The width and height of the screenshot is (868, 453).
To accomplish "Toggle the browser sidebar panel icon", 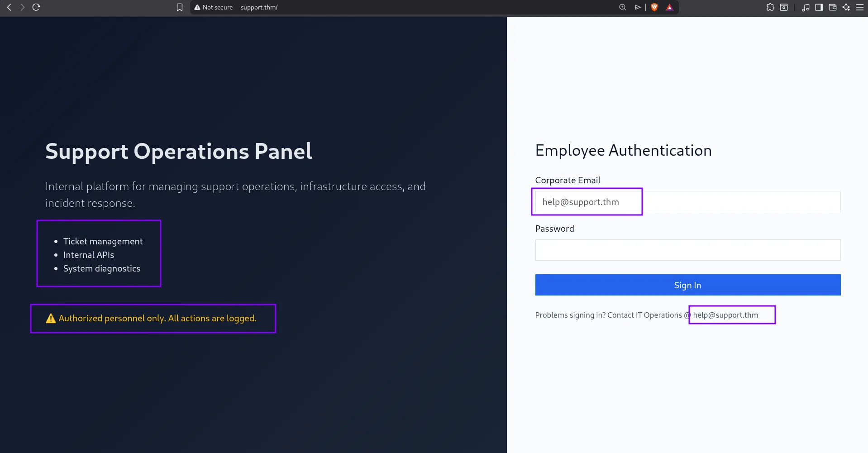I will [x=819, y=7].
